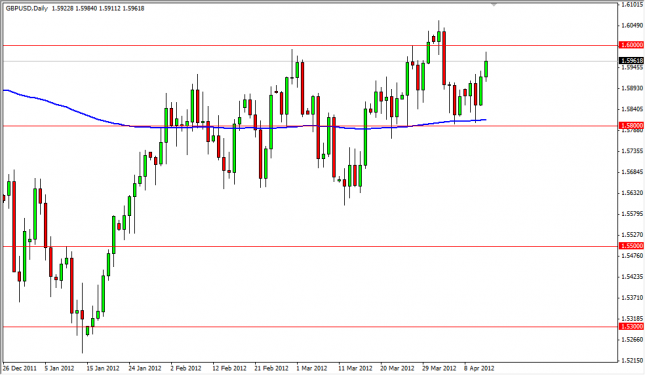The image size is (645, 375).
Task: Click the 5 Jan 2012 date label
Action: [x=59, y=368]
